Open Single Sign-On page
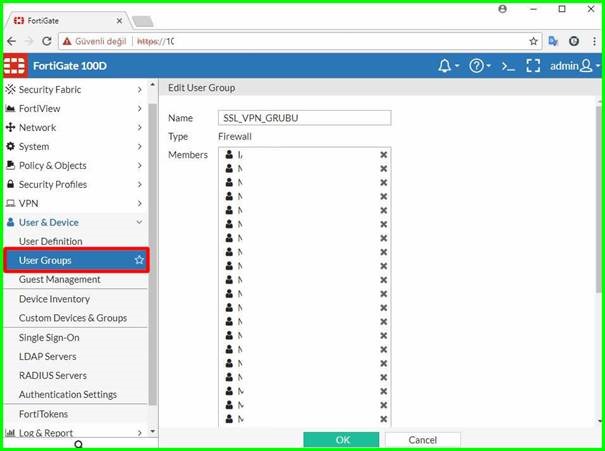This screenshot has width=605, height=451. click(x=49, y=338)
